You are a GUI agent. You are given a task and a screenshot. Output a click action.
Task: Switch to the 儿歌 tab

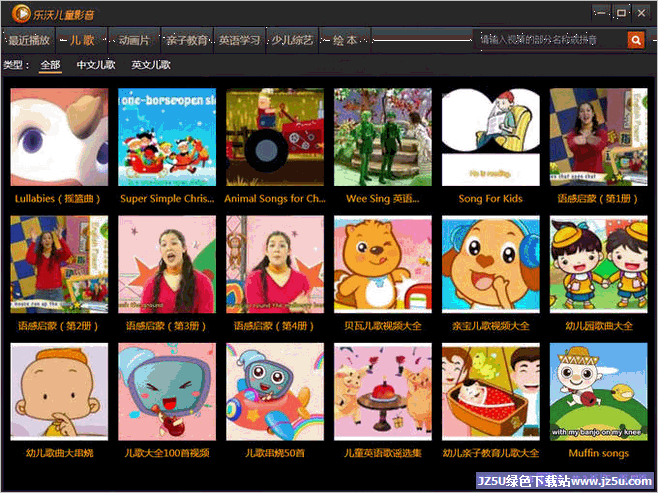click(81, 40)
